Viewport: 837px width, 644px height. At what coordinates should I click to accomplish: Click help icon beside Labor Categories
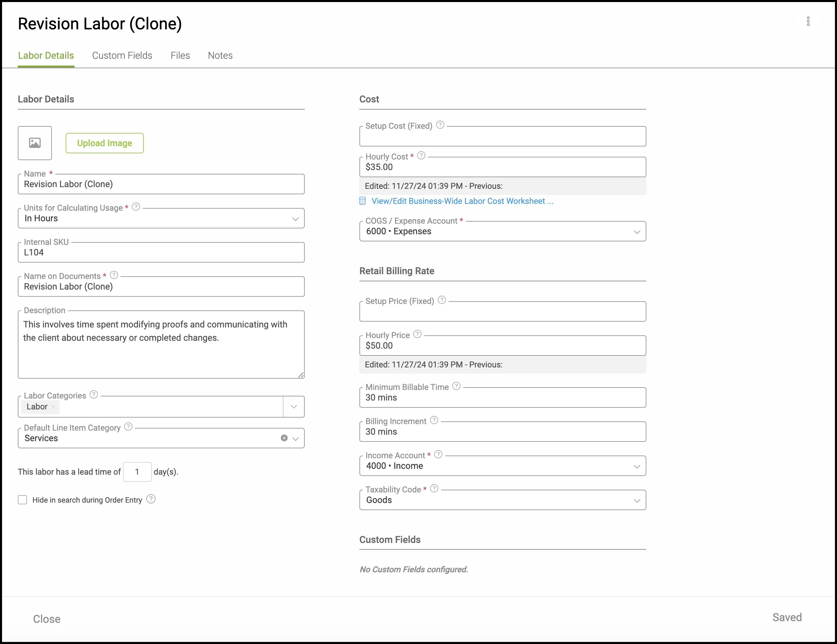pos(94,395)
